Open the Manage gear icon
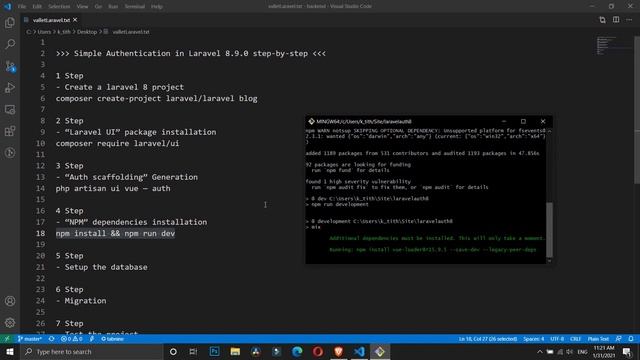Viewport: 640px width, 360px height. (10, 323)
